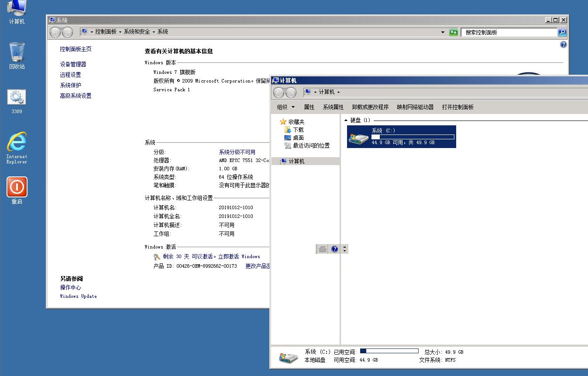Open the 系统 window address history dropdown
Screen dimensions: 588x376
pyautogui.click(x=443, y=32)
